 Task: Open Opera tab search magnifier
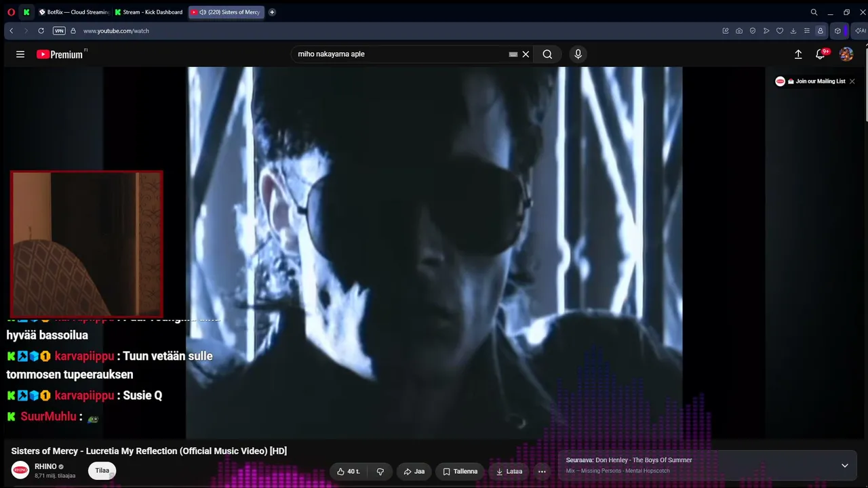click(x=814, y=12)
